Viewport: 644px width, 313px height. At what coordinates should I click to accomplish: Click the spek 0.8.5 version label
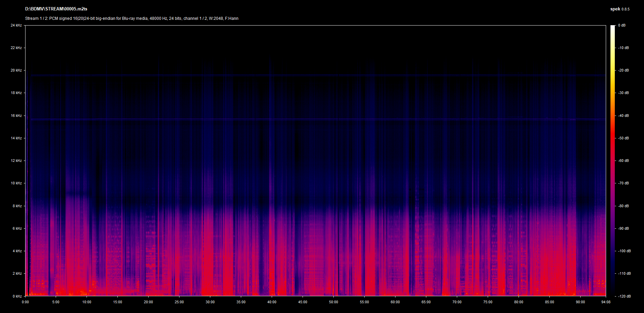(x=620, y=9)
